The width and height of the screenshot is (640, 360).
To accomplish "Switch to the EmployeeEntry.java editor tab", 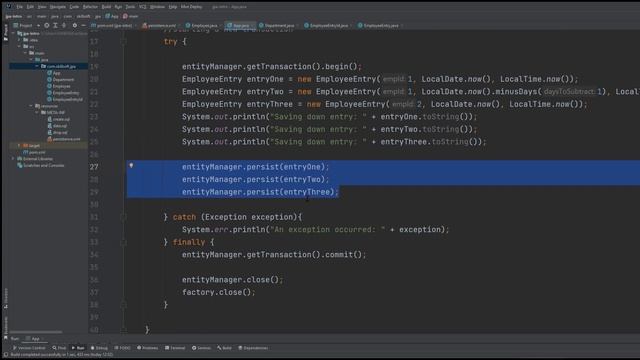I will [380, 25].
